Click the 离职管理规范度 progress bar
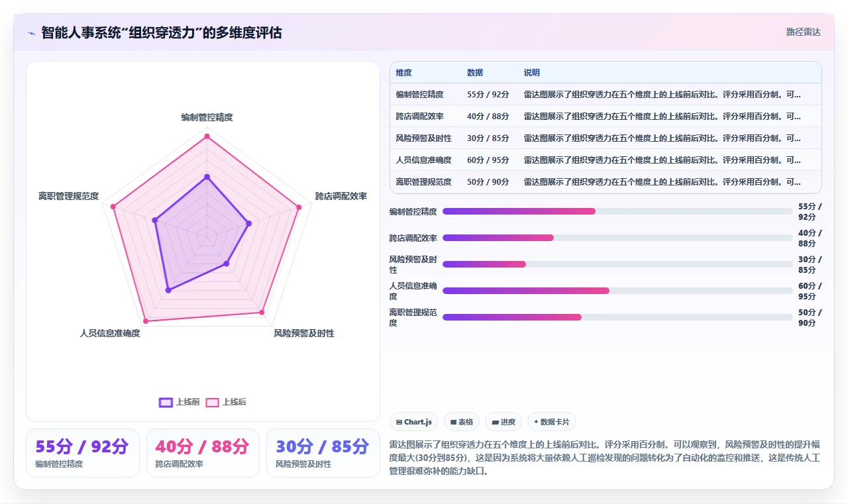 [617, 317]
